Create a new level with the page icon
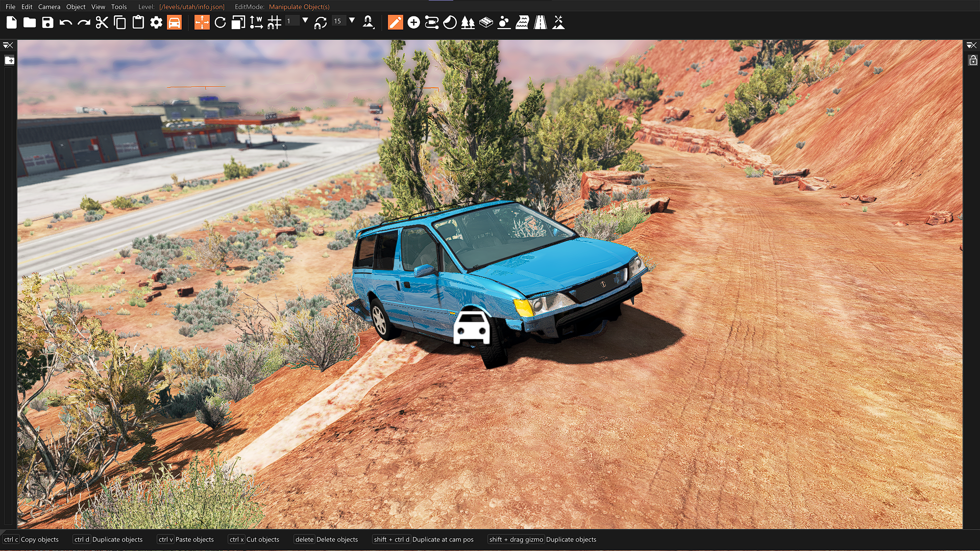The width and height of the screenshot is (980, 551). 11,22
